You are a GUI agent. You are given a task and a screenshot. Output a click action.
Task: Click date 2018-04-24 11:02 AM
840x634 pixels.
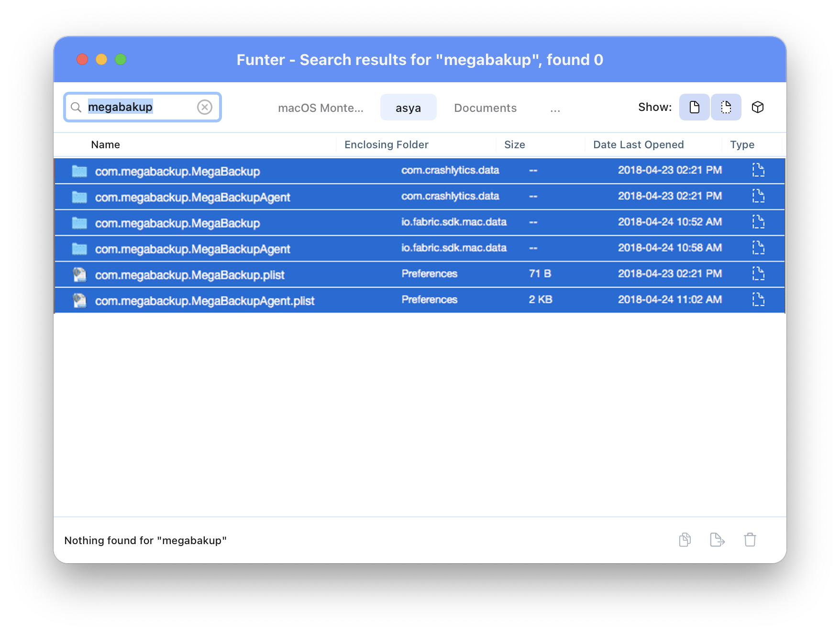point(670,299)
